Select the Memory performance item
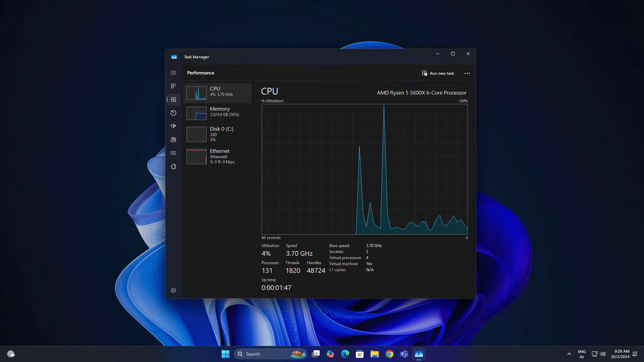 [217, 113]
